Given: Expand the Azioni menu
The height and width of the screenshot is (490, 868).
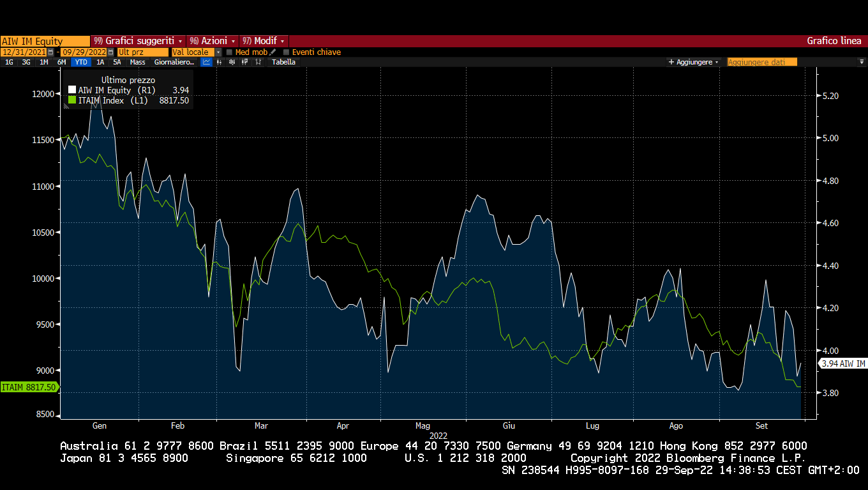Looking at the screenshot, I should pos(213,41).
